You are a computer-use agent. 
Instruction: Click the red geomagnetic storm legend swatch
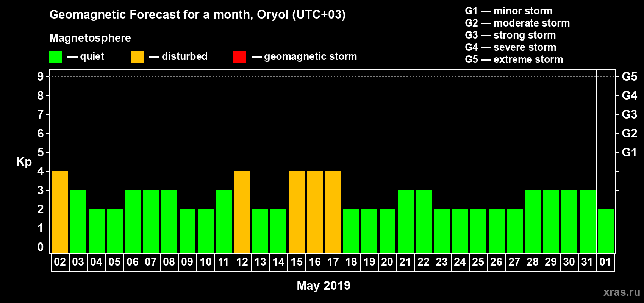(x=239, y=57)
